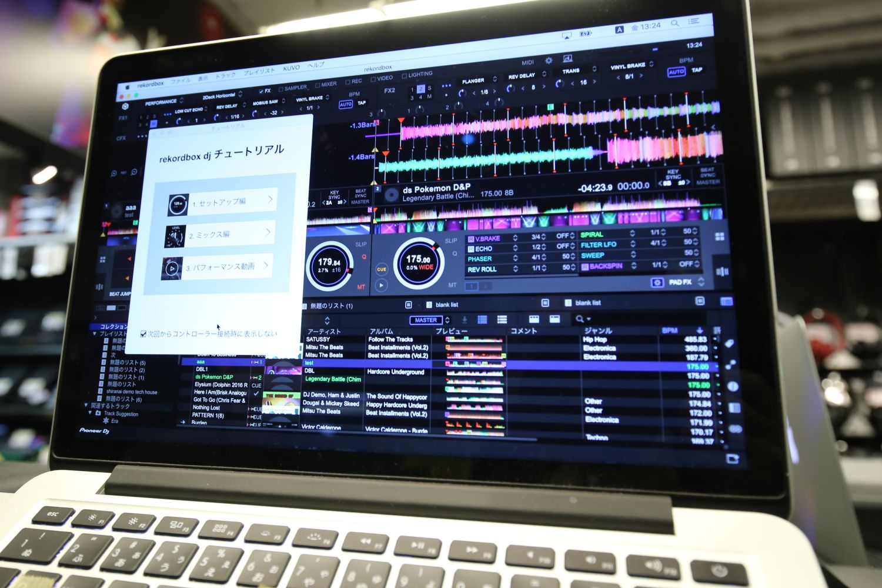
Task: Uncheck the FX panel checkbox
Action: (x=261, y=91)
